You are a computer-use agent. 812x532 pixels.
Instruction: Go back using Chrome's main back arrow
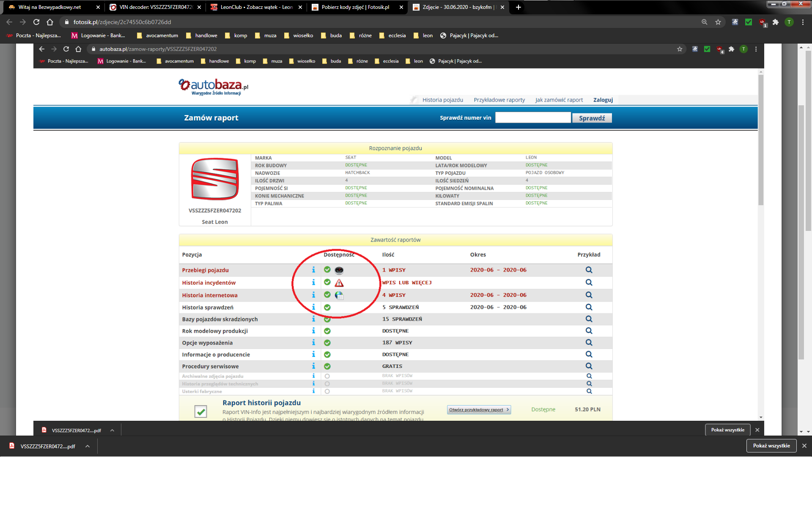pyautogui.click(x=9, y=22)
